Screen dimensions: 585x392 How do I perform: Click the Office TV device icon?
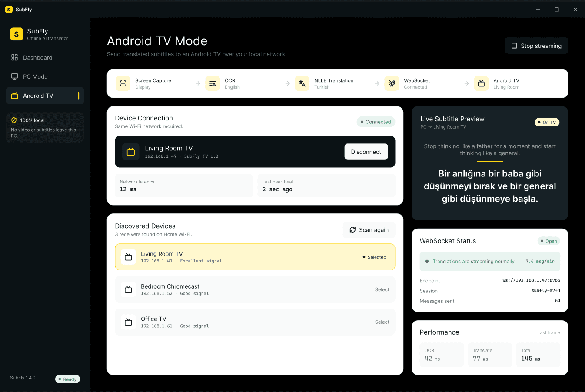128,322
